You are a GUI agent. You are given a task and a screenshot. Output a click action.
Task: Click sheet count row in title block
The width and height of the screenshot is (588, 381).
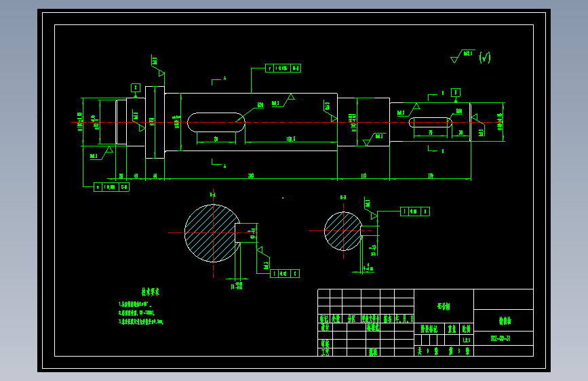[x=444, y=351]
